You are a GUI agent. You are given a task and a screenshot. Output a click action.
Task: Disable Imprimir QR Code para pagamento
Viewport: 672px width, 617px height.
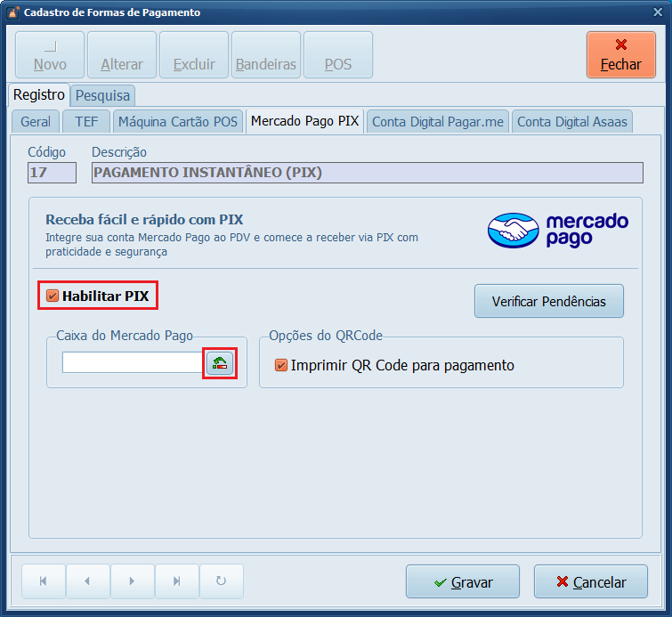(281, 365)
